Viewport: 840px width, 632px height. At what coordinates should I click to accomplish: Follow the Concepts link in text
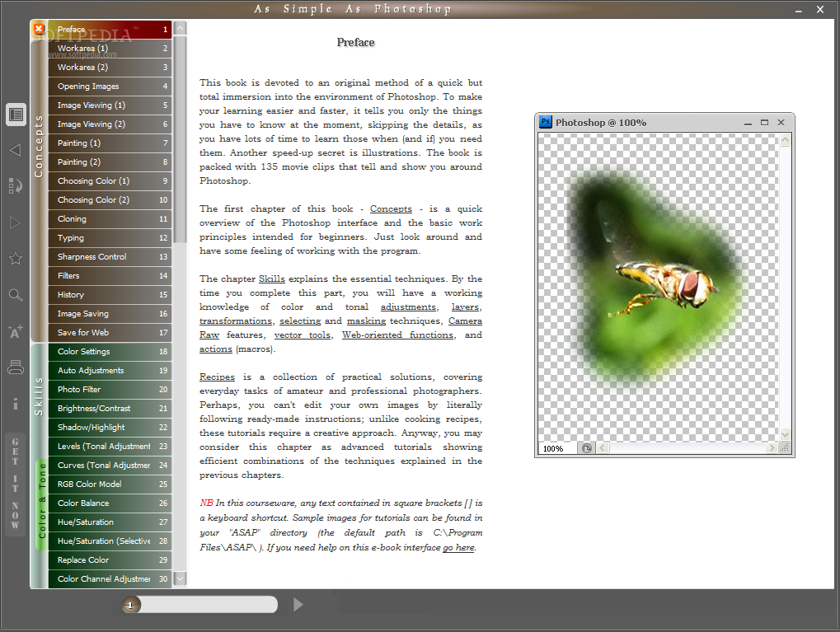coord(391,209)
